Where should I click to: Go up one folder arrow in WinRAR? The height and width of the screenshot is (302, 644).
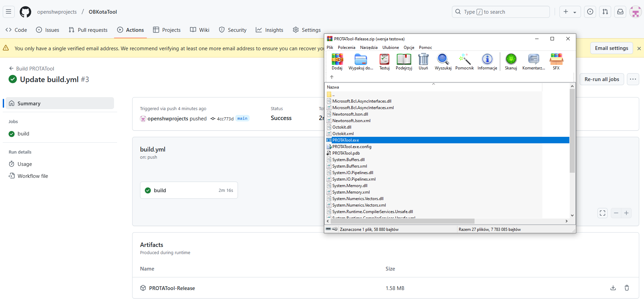click(x=332, y=77)
